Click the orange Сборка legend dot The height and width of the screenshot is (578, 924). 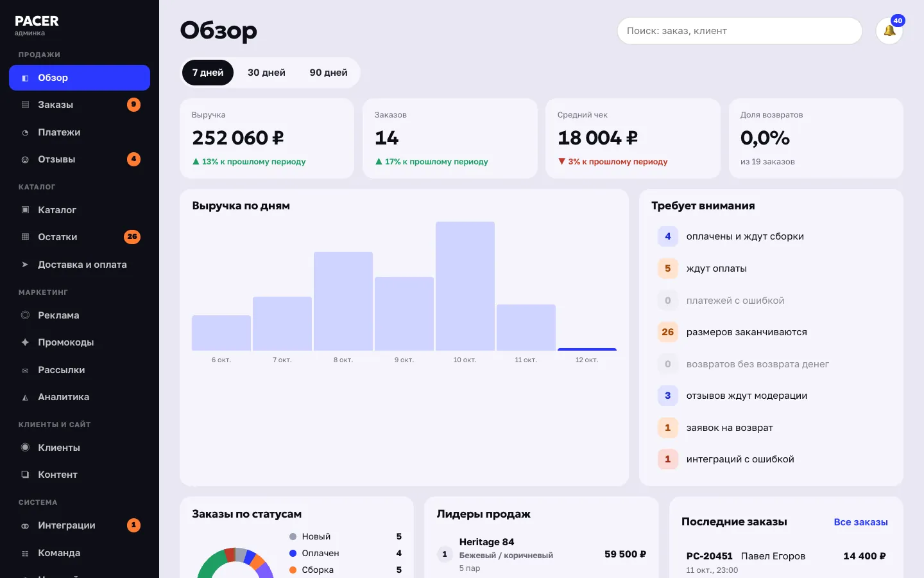[293, 570]
